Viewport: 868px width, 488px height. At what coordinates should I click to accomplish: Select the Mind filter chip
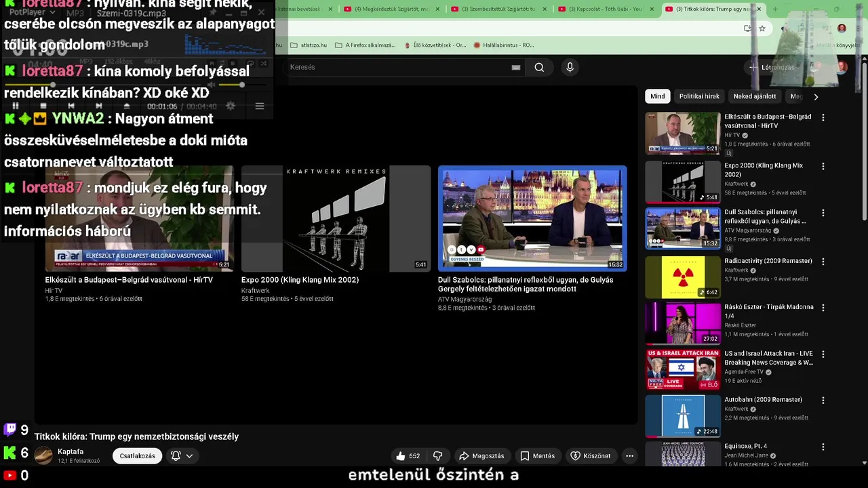point(658,96)
